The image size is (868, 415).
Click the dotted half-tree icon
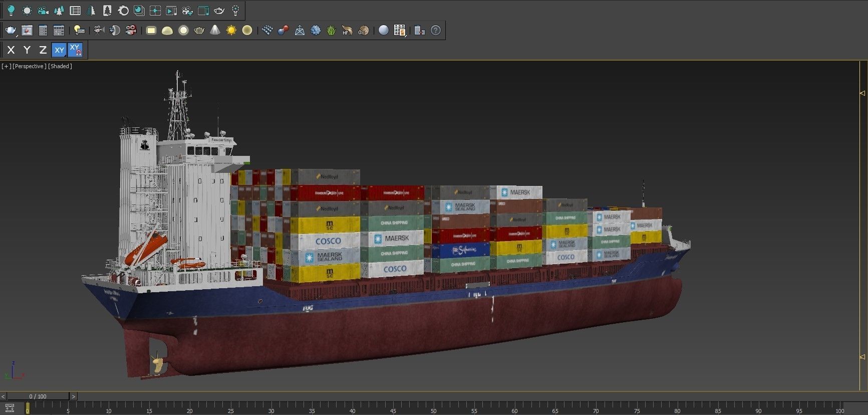(91, 10)
